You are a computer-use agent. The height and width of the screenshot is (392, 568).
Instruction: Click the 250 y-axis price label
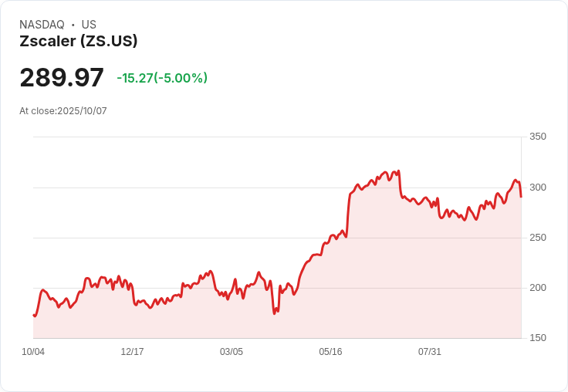coord(537,238)
